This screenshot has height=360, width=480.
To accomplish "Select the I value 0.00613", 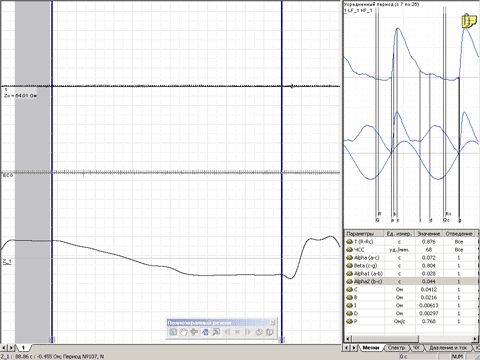I will 429,305.
